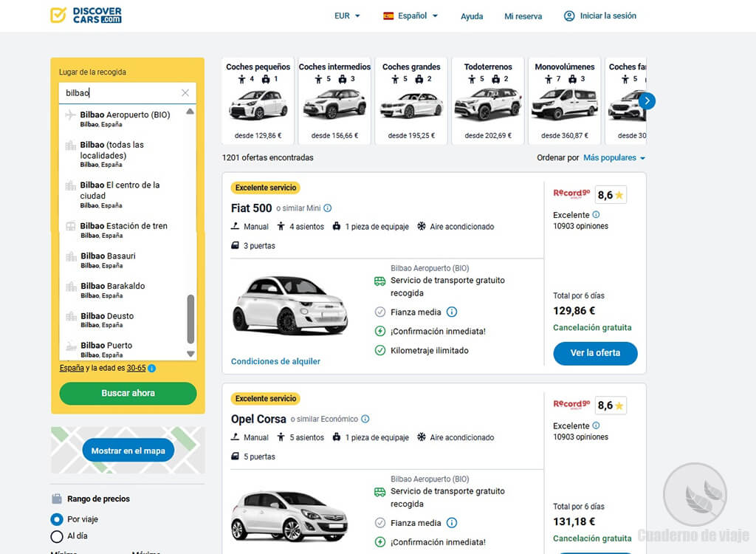Click the age info icon beside 30-65
Screen dimensions: 756x554
click(152, 368)
